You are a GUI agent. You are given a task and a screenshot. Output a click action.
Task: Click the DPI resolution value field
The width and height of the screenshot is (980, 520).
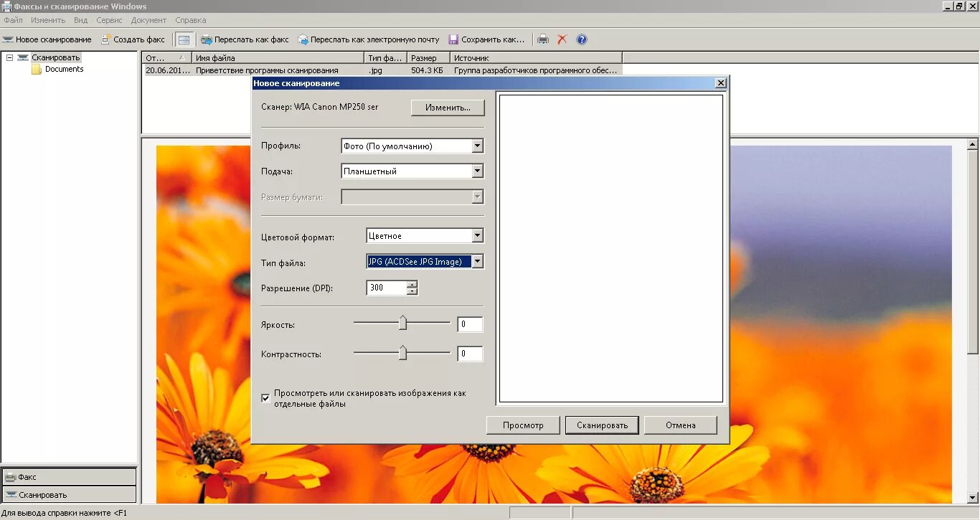click(387, 288)
